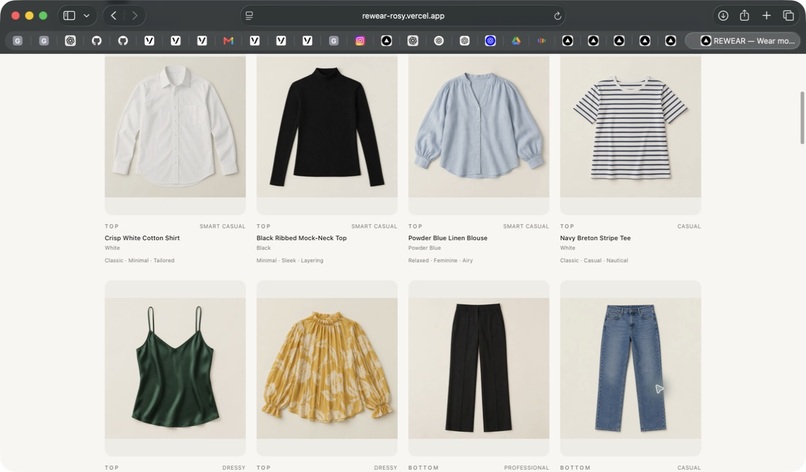Click SMART CASUAL label on White Cotton Shirt

[223, 226]
